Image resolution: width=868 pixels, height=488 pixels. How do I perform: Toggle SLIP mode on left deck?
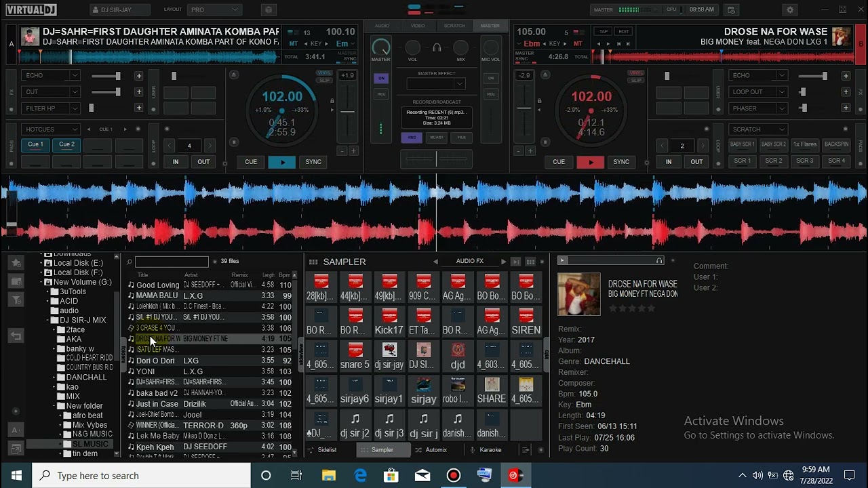324,79
